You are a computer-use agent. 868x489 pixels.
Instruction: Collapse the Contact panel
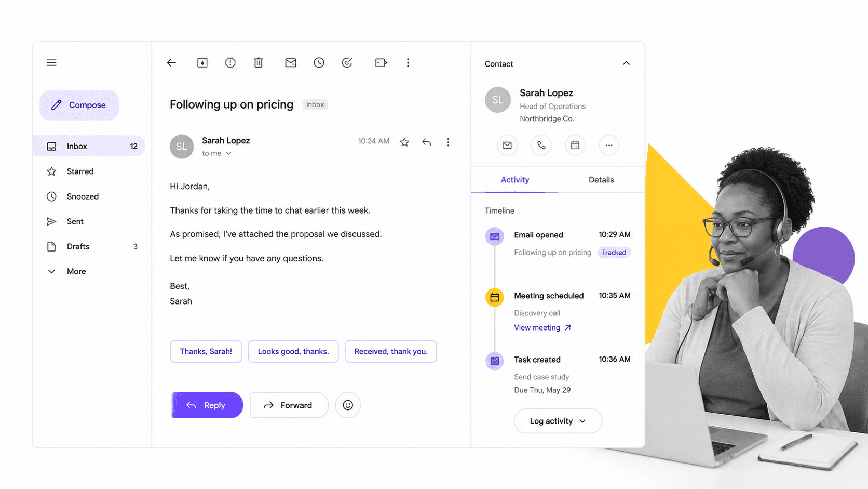(626, 63)
